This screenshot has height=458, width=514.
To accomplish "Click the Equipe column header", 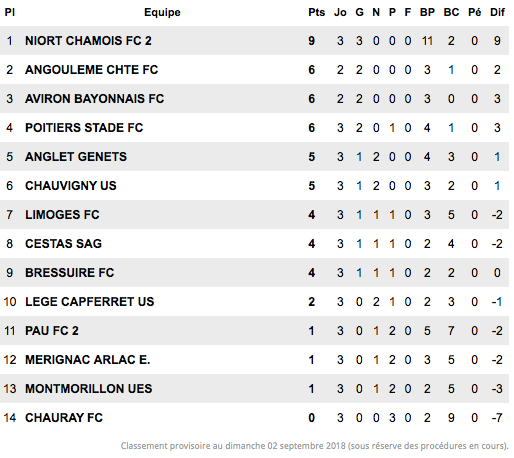I will tap(162, 13).
